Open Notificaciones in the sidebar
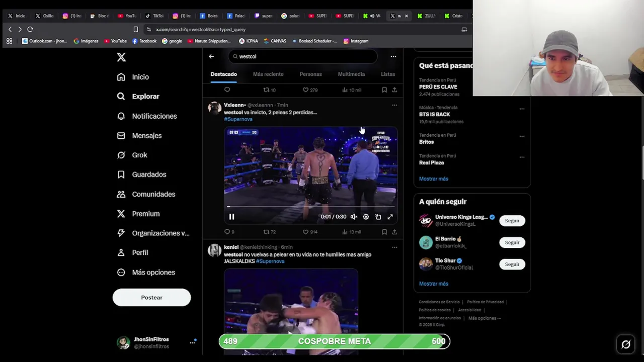The height and width of the screenshot is (362, 644). tap(146, 116)
